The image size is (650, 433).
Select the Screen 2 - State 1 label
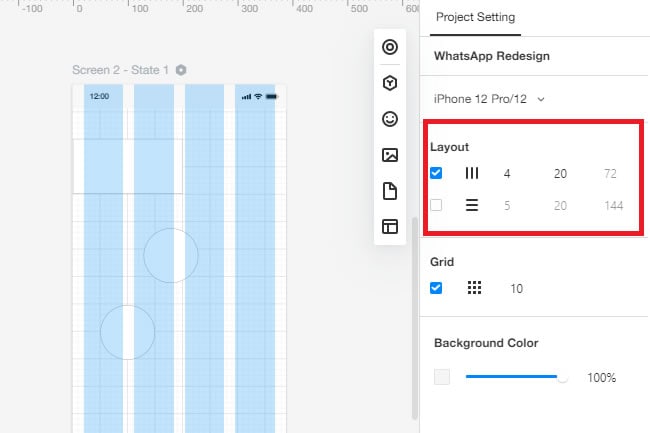(x=121, y=70)
